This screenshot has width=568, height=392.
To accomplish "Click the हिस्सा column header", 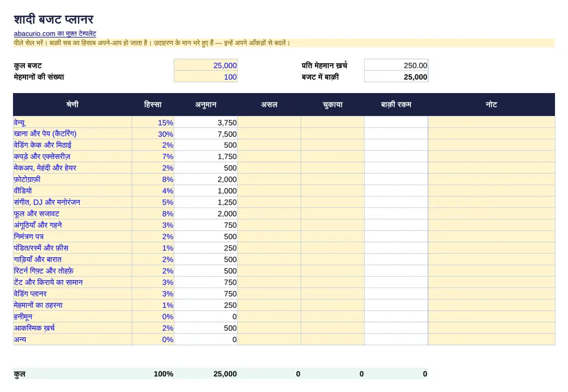I will pos(153,105).
